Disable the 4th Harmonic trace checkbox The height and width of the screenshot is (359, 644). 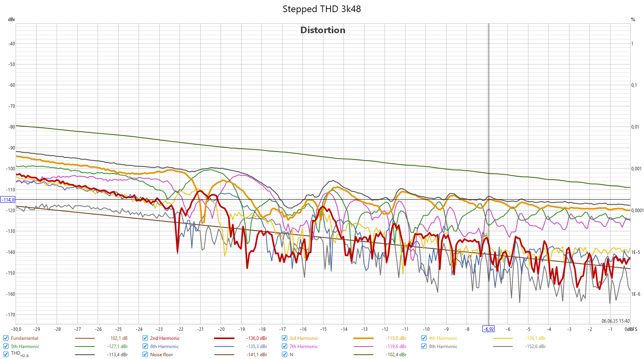[x=424, y=338]
